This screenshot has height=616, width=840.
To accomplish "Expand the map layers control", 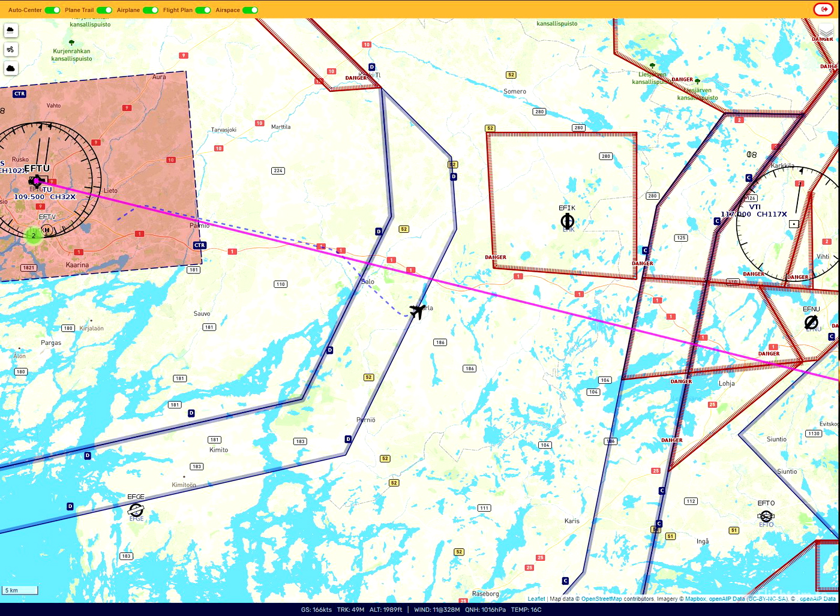I will [x=826, y=31].
